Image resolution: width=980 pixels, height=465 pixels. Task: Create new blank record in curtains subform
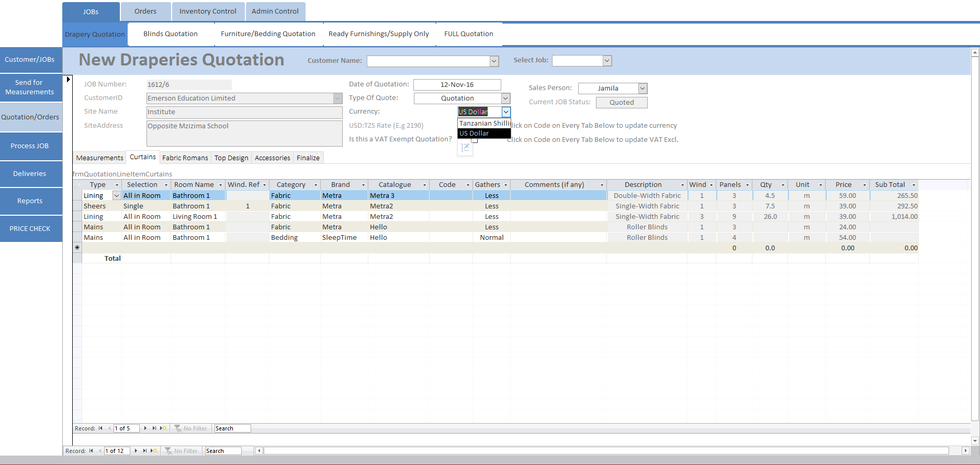tap(163, 428)
